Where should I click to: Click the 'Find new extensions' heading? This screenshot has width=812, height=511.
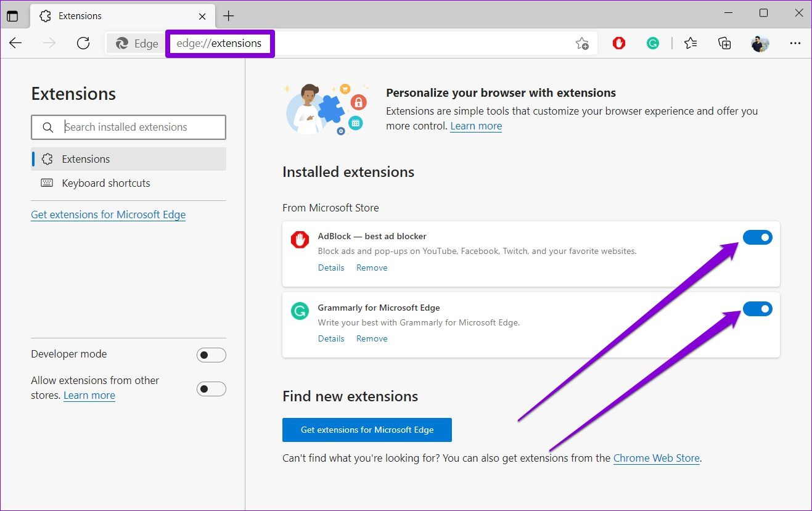(x=350, y=396)
